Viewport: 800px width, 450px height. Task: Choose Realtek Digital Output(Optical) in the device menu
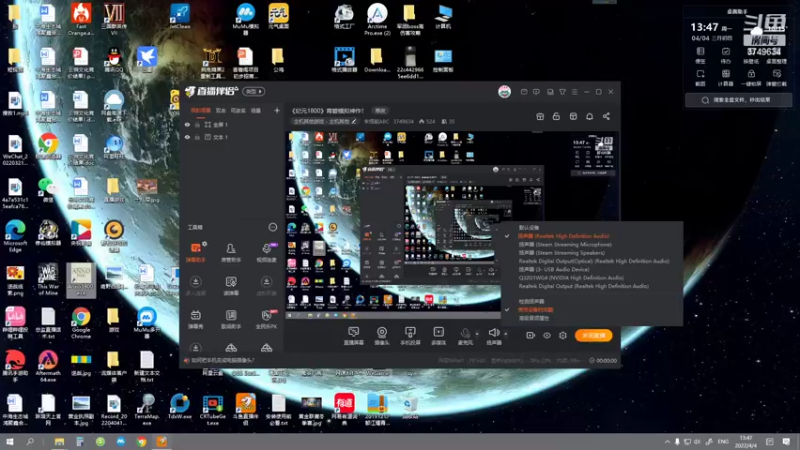[x=594, y=261]
